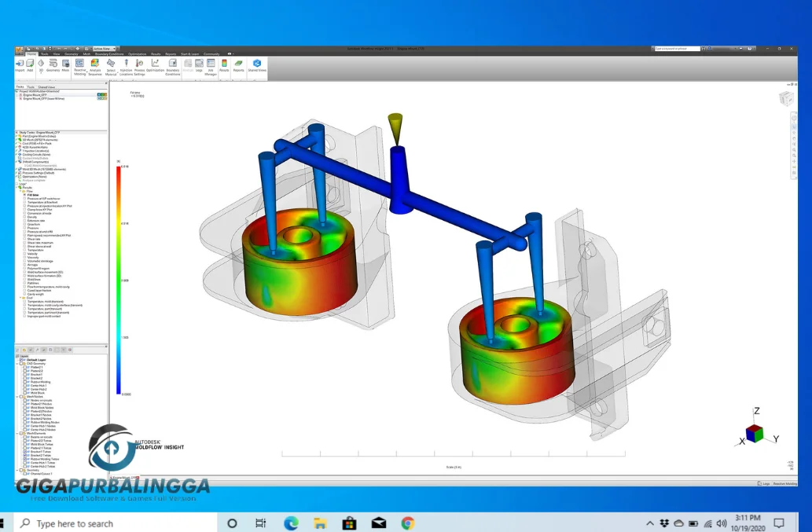Collapse the Cool results folder

click(20, 298)
